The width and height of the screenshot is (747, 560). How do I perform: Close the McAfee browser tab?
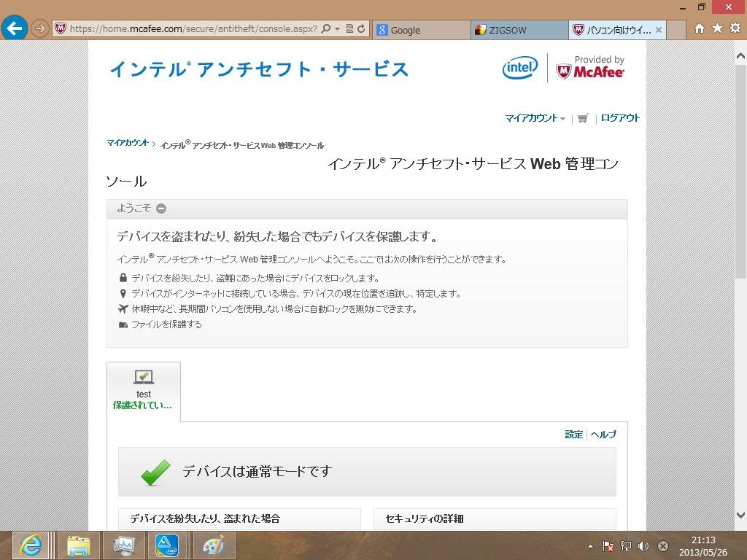point(659,30)
